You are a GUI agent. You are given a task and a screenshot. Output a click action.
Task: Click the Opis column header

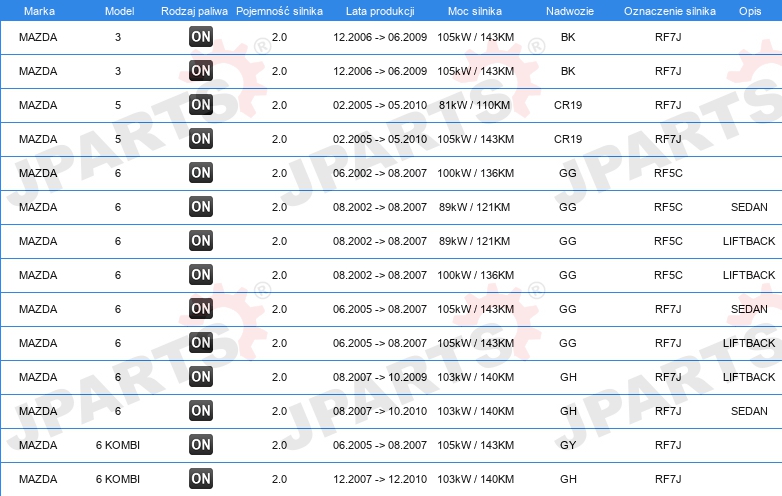coord(750,11)
